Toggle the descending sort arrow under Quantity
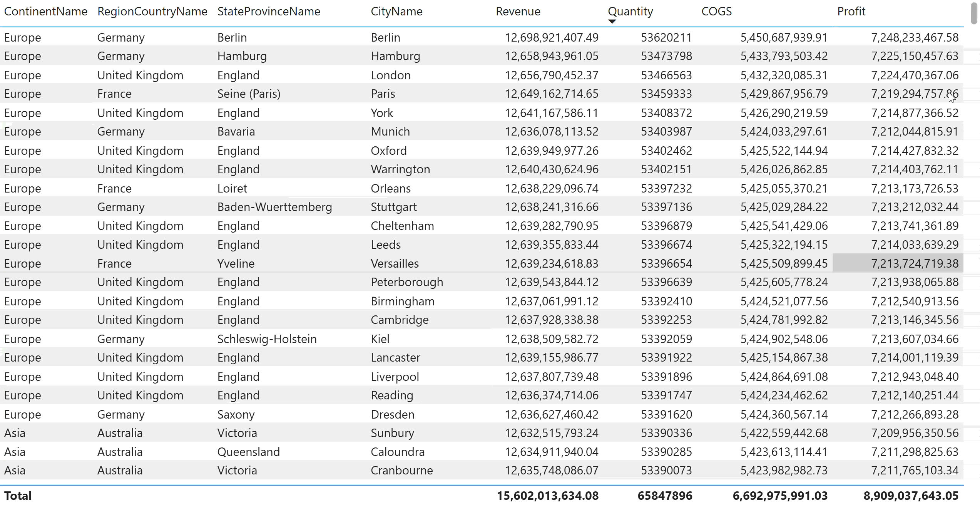The image size is (980, 506). coord(612,22)
